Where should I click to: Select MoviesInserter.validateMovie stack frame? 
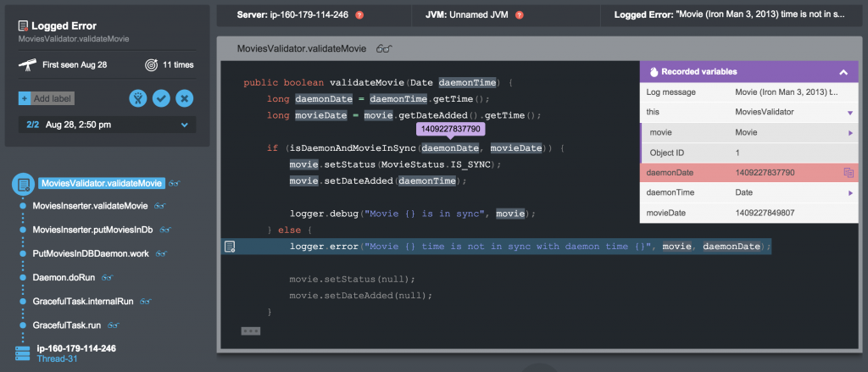pos(90,206)
